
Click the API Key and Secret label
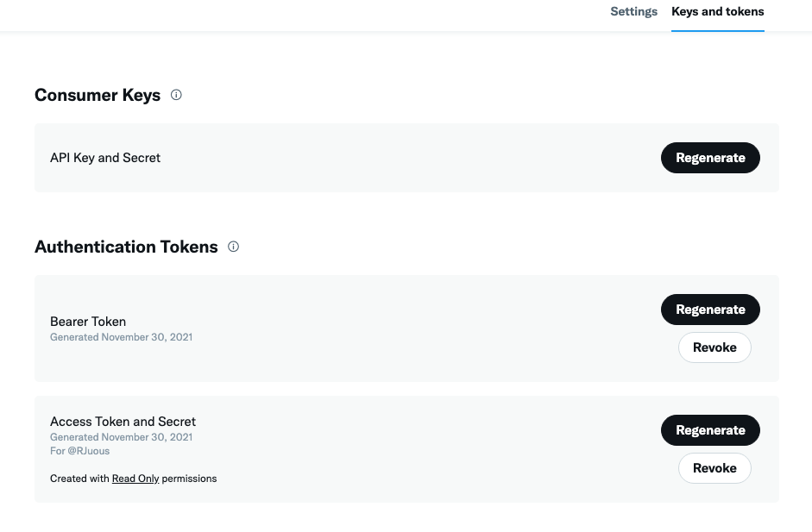(x=105, y=158)
